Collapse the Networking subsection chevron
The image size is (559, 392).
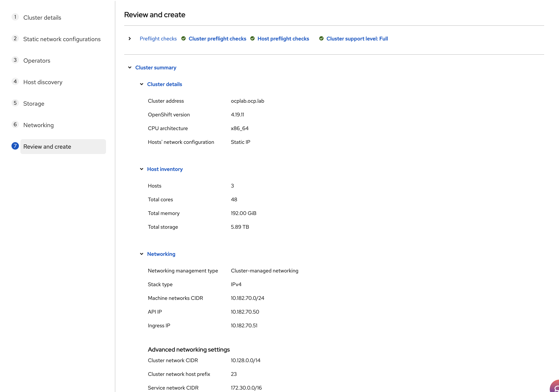click(141, 254)
